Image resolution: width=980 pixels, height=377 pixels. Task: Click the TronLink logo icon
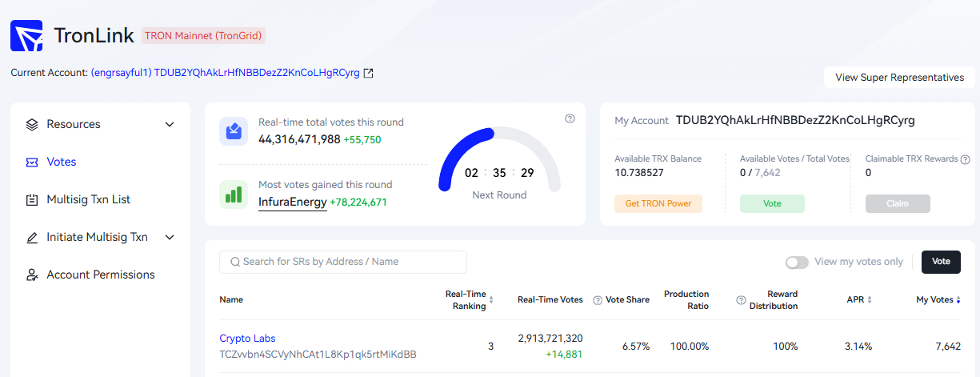(26, 35)
